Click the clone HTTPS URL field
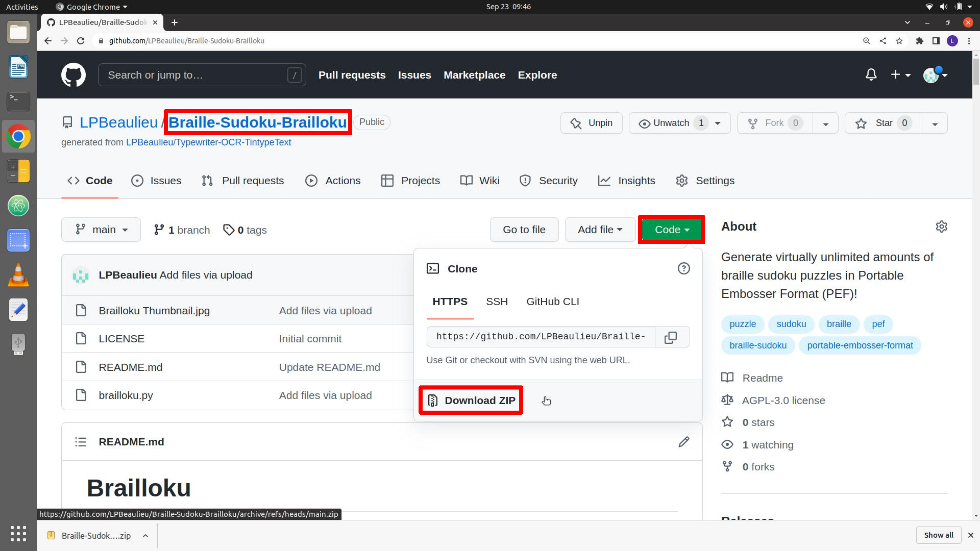980x551 pixels. (541, 337)
